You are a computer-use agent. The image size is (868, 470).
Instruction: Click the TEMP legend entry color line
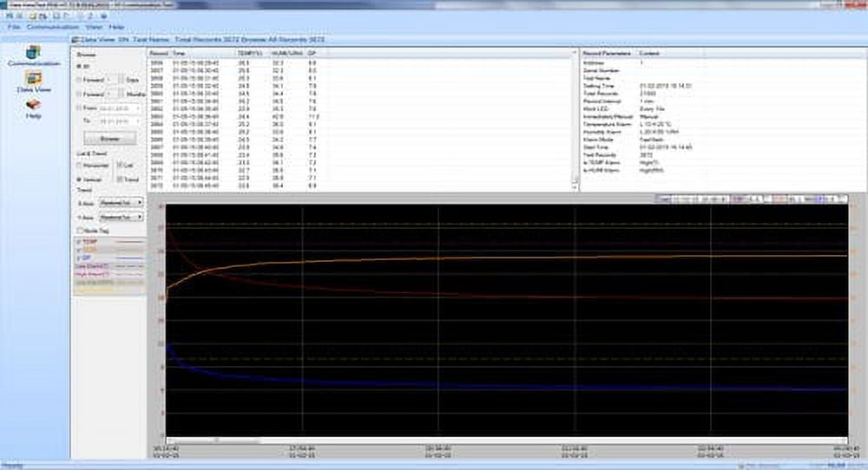[x=126, y=242]
